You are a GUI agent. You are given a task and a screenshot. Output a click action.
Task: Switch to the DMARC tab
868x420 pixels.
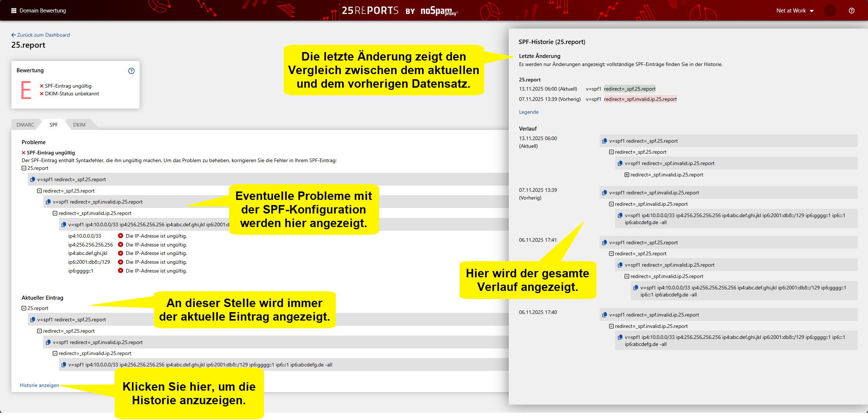[25, 125]
